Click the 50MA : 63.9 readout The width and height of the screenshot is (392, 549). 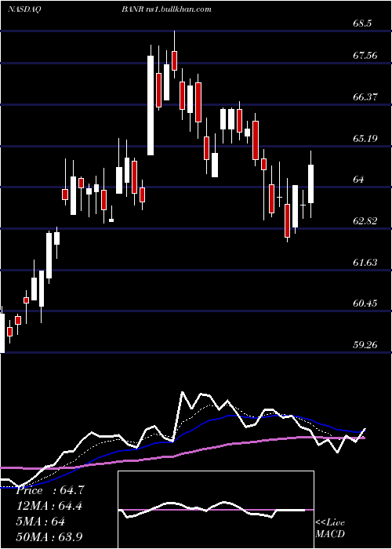pyautogui.click(x=49, y=536)
